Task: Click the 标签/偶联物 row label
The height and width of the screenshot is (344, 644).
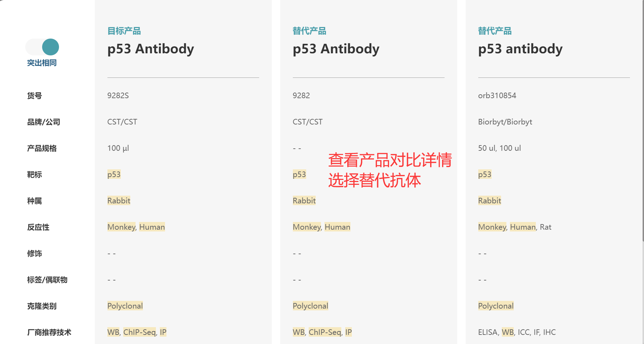Action: pos(47,279)
